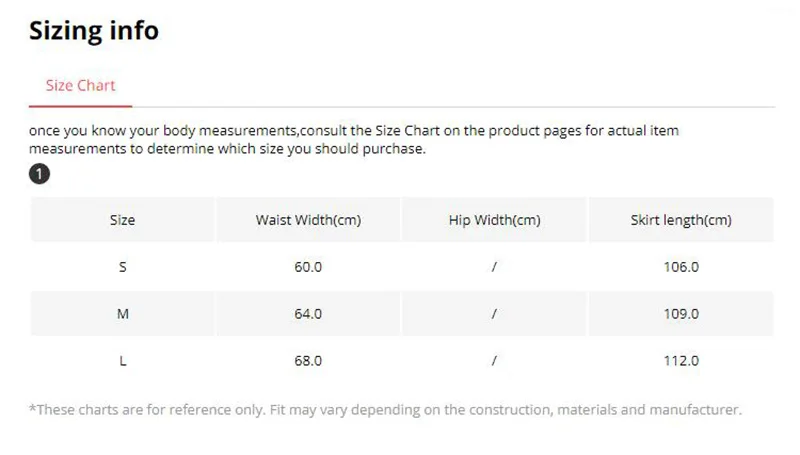
Task: Click the Sizing info heading
Action: 93,30
